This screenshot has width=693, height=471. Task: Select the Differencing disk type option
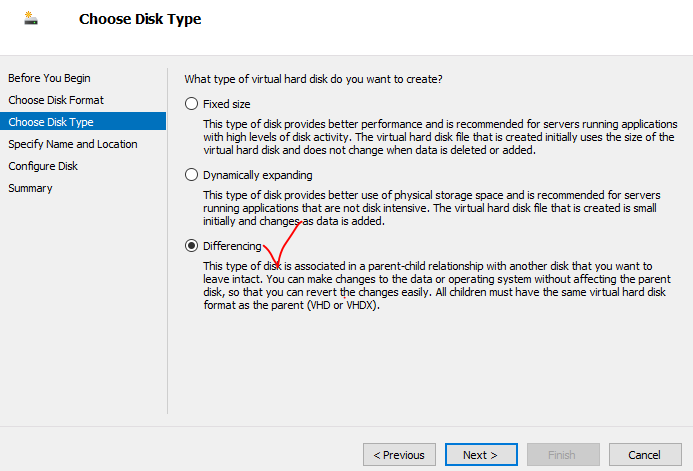(192, 246)
